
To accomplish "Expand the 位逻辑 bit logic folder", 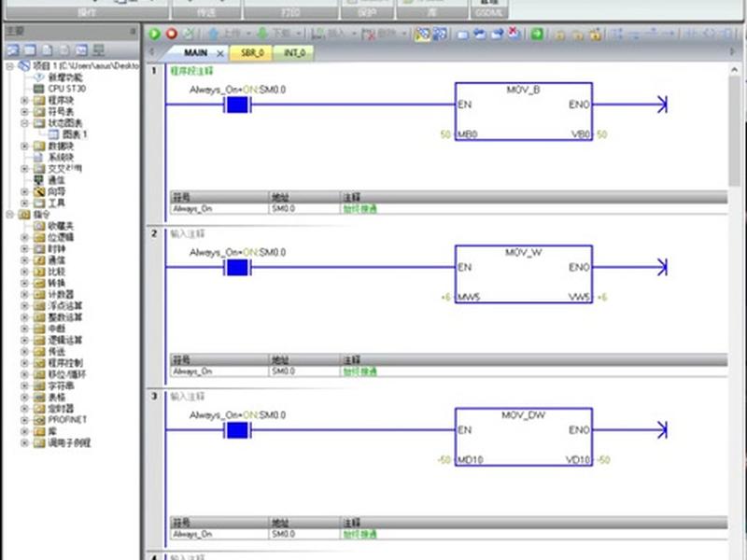I will [x=24, y=237].
